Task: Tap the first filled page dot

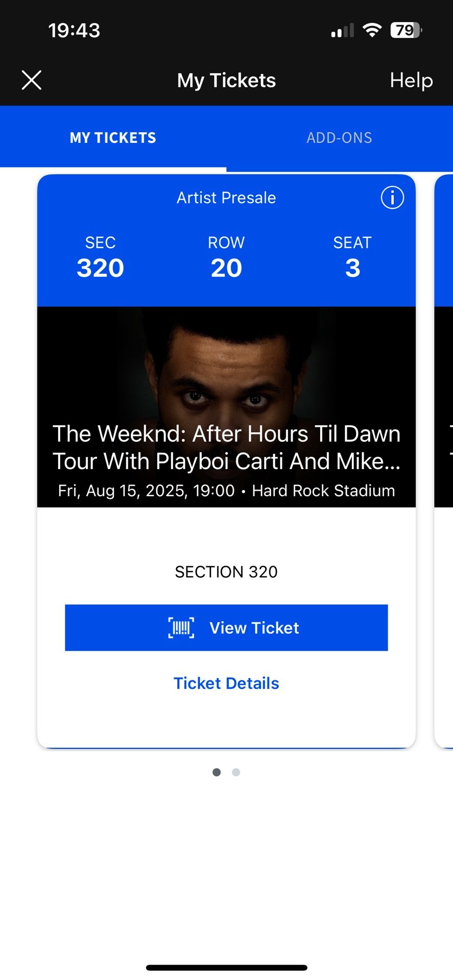Action: tap(217, 772)
